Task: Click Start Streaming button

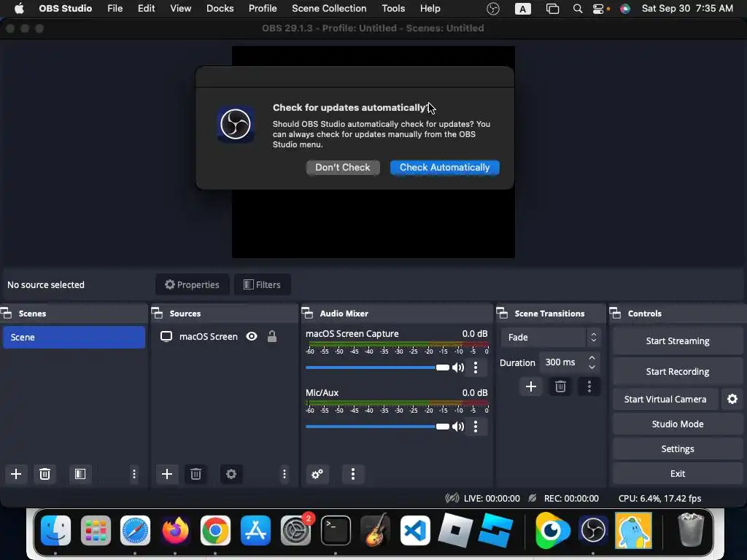Action: tap(678, 341)
